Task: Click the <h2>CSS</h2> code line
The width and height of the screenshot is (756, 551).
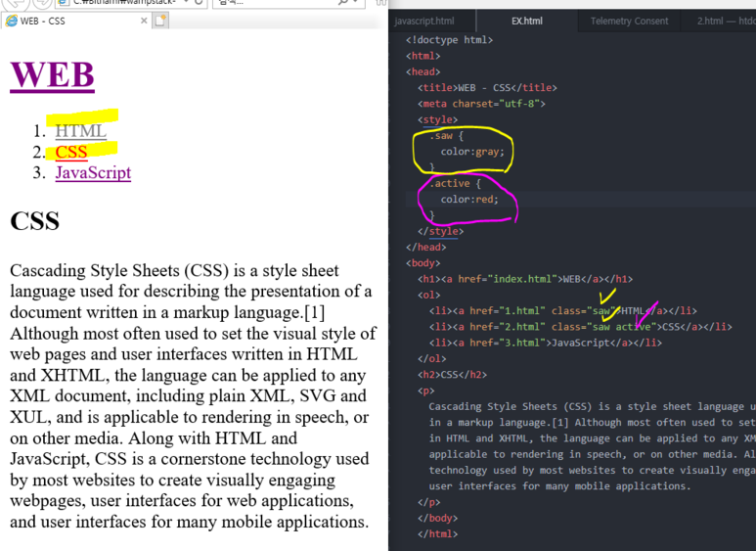Action: tap(452, 375)
